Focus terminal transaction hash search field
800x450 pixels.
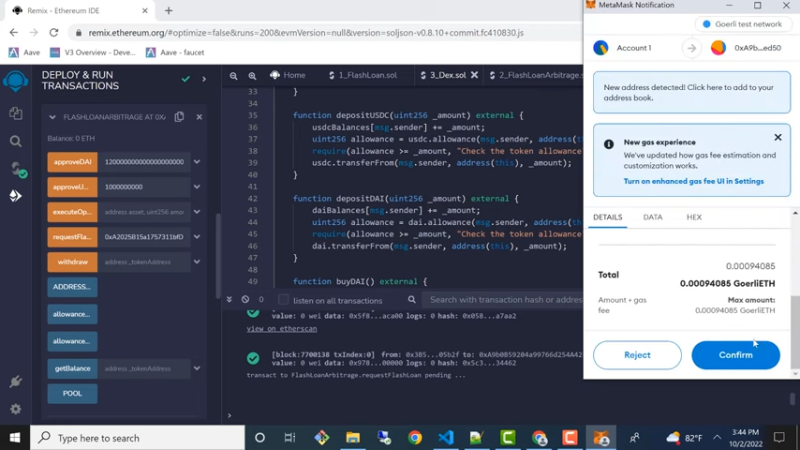pyautogui.click(x=505, y=299)
